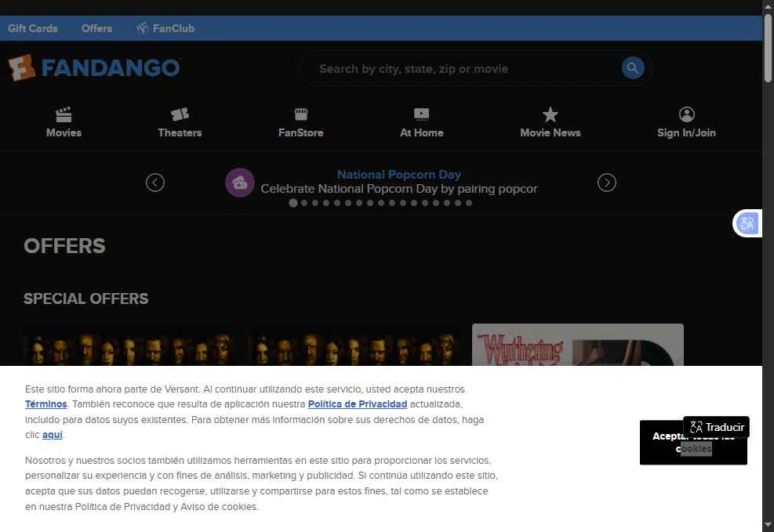Open the second faces offer banner thumbnail
Image resolution: width=774 pixels, height=532 pixels.
pos(352,345)
